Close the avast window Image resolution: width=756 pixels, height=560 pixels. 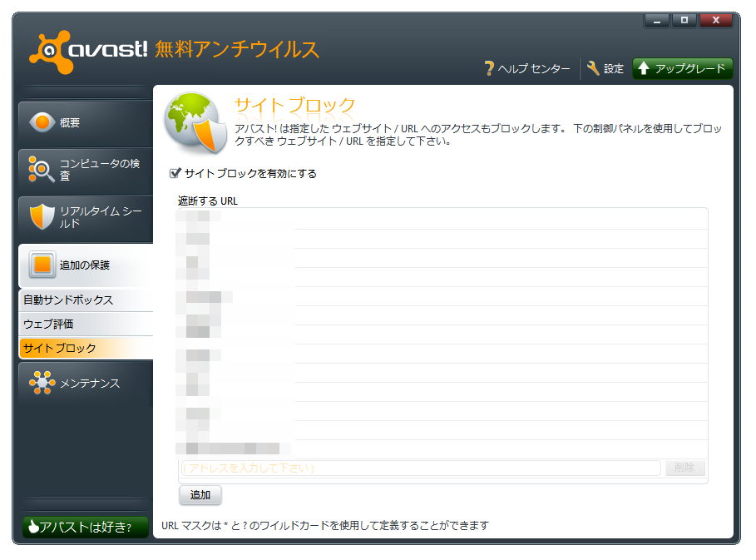[x=716, y=21]
